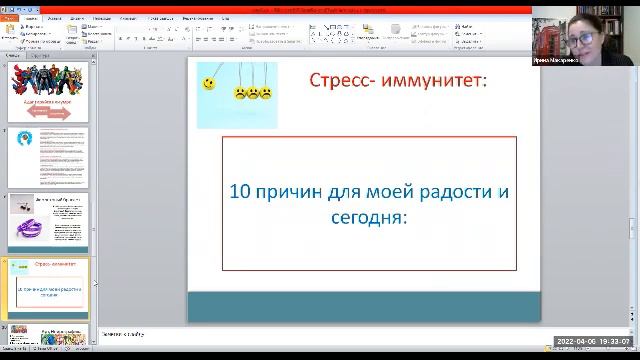
Task: Clear all text formatting
Action: [187, 29]
